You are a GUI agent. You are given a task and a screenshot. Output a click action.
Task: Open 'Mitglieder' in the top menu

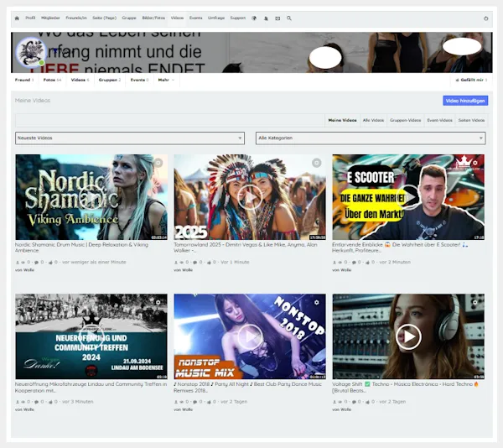point(51,18)
